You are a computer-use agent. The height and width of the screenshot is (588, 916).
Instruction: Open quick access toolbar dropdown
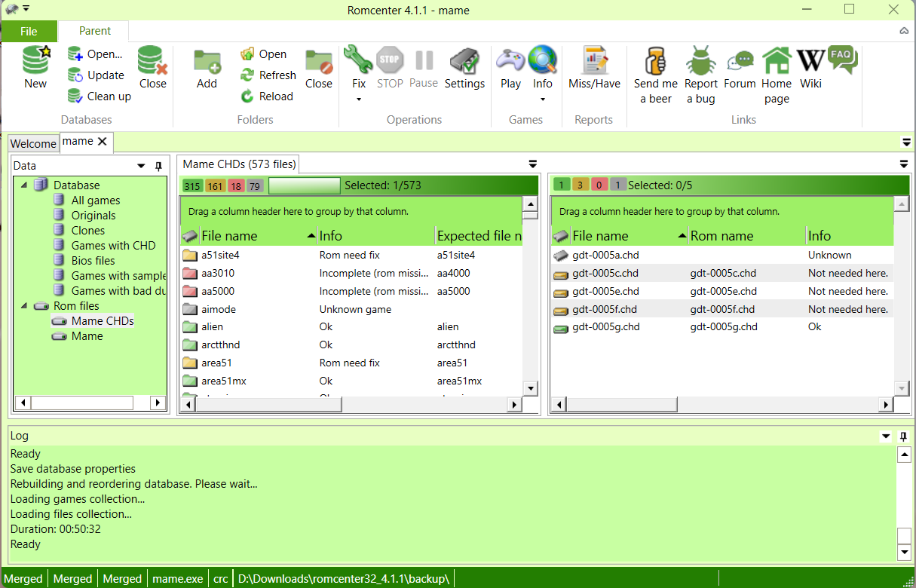click(26, 8)
